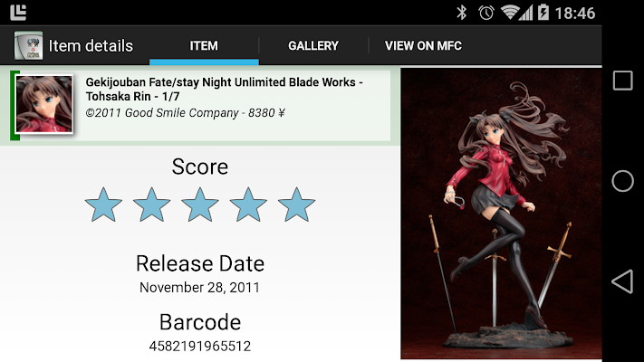Viewport: 644px width, 362px height.
Task: Tap Android back navigation button
Action: pos(622,281)
